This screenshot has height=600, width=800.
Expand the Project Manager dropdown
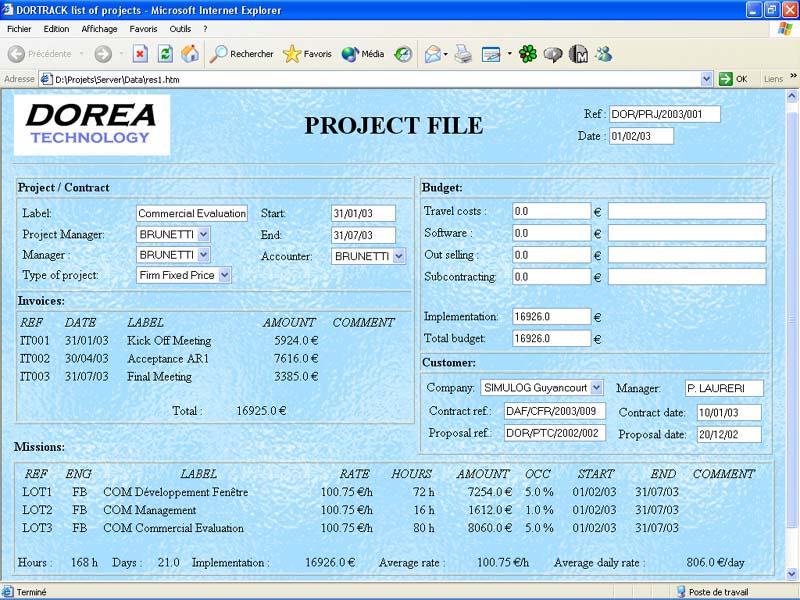coord(203,234)
